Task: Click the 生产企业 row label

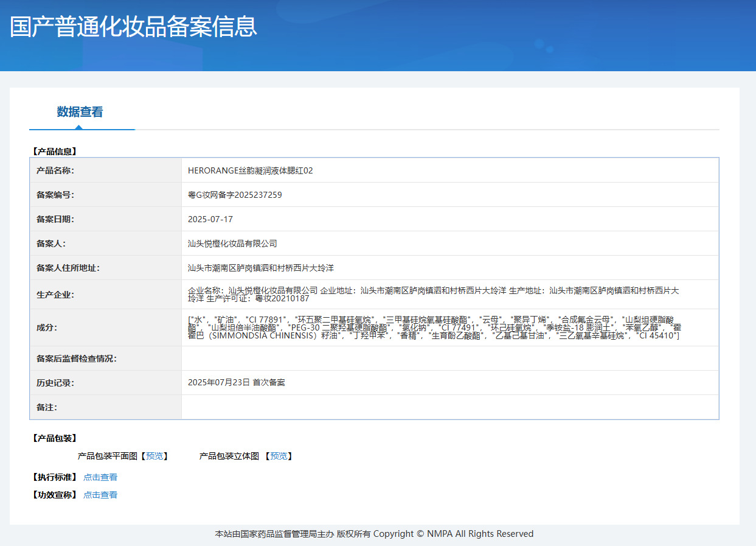Action: pyautogui.click(x=55, y=295)
